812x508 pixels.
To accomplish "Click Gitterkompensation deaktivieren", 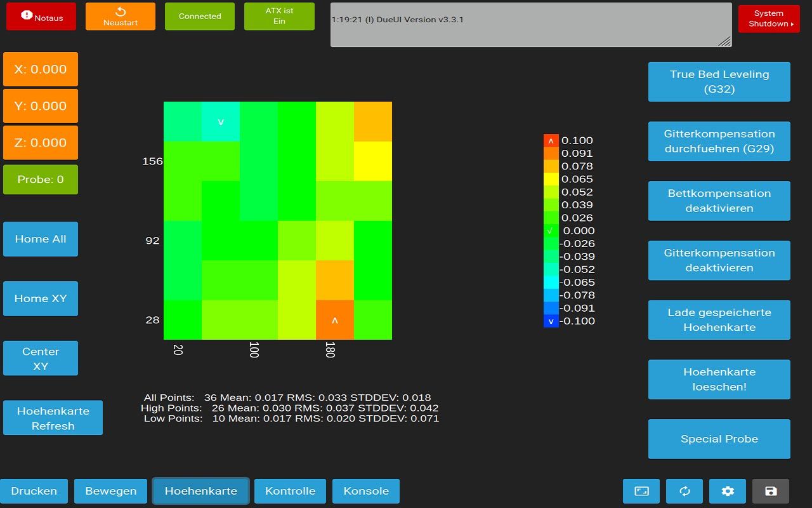I will click(719, 260).
